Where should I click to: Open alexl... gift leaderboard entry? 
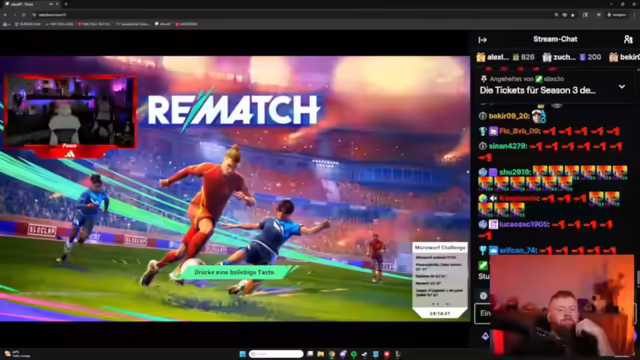coord(505,58)
